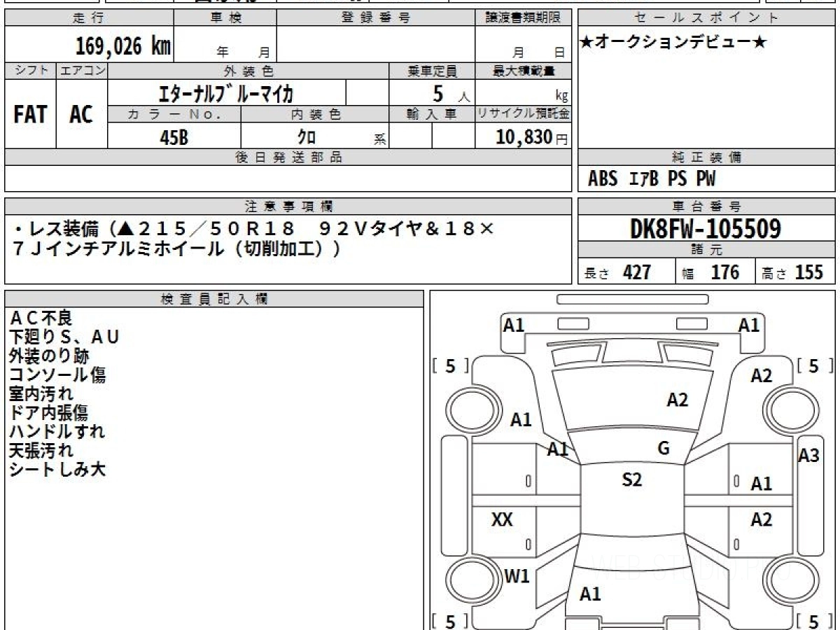
Task: Select the 走行 column header
Action: (x=88, y=18)
